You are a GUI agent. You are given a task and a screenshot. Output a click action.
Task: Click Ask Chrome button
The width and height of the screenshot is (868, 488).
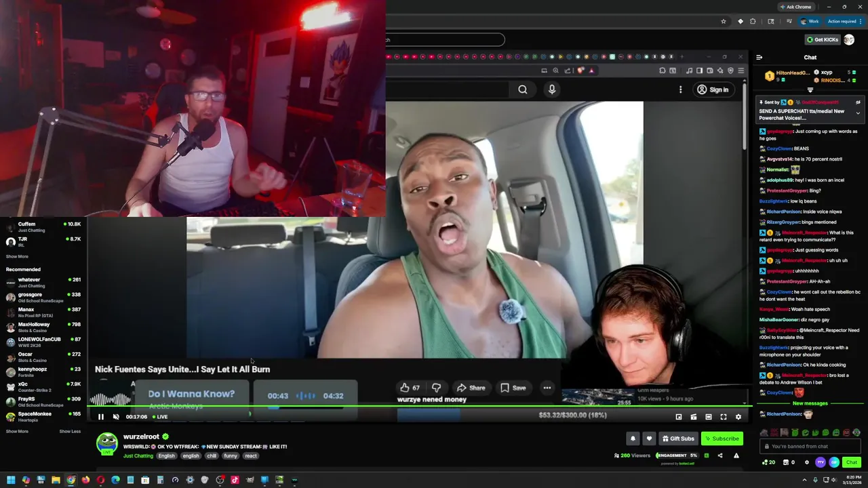click(795, 7)
